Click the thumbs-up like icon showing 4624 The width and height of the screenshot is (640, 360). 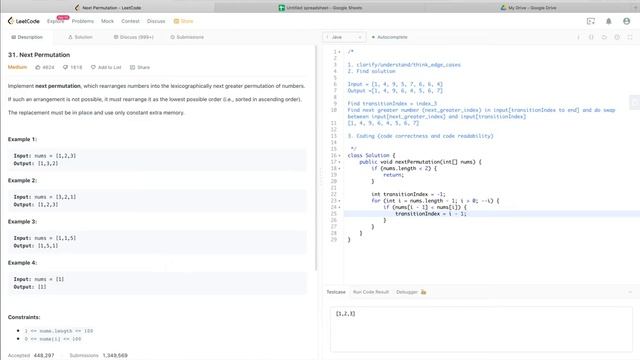(x=38, y=67)
